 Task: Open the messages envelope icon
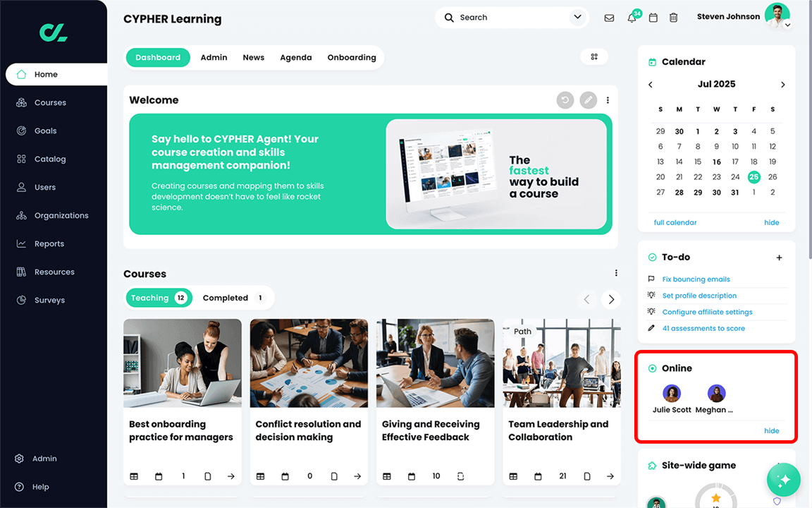click(609, 18)
